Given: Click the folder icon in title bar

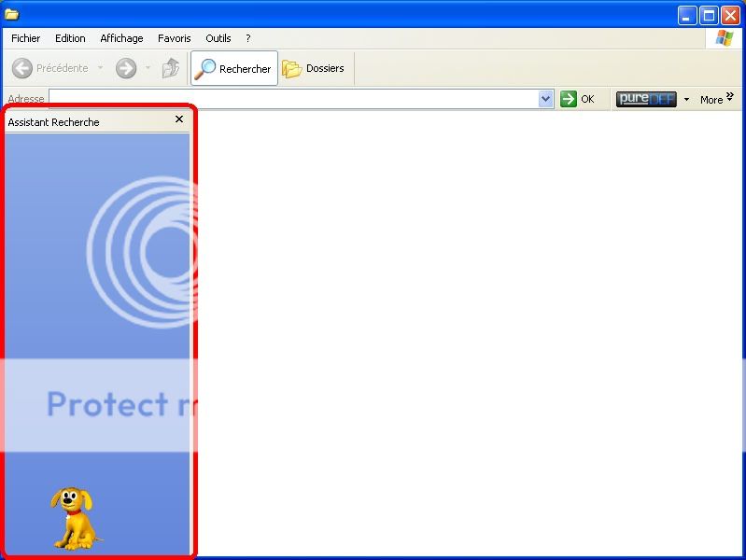Looking at the screenshot, I should click(11, 14).
